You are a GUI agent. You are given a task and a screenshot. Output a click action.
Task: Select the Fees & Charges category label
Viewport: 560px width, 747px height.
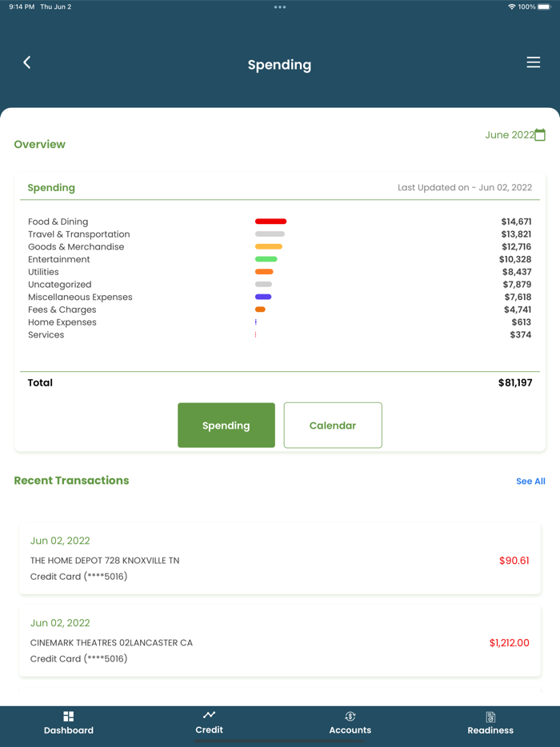62,310
